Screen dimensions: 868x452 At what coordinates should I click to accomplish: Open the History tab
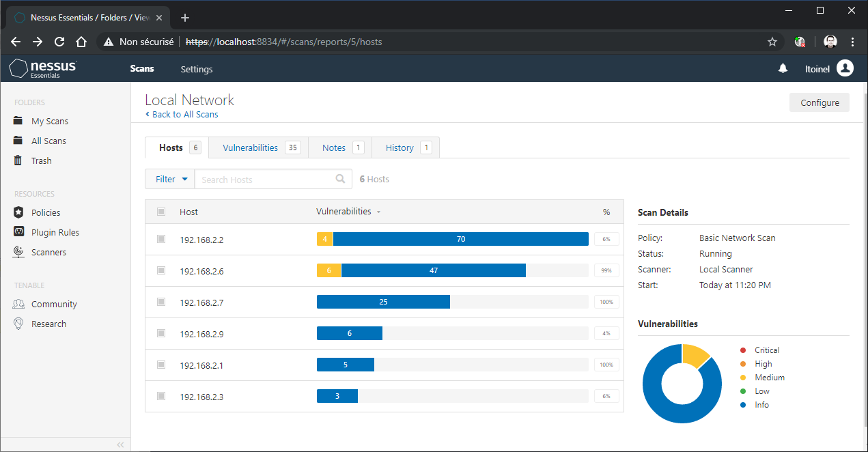click(406, 147)
